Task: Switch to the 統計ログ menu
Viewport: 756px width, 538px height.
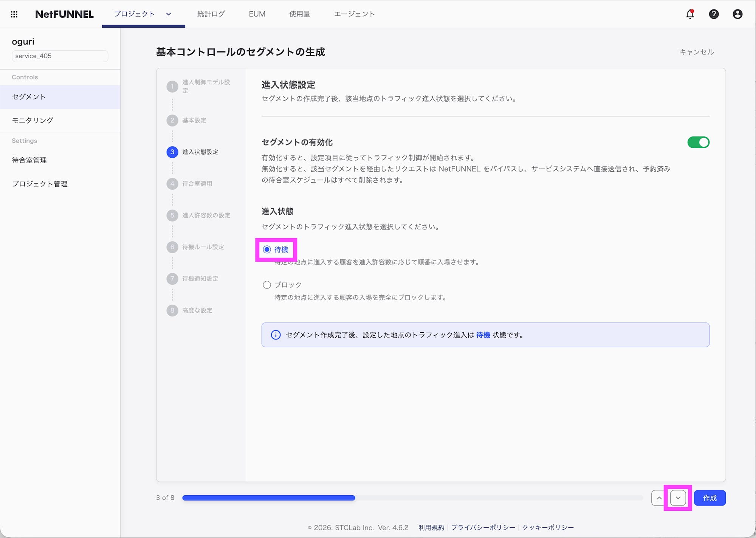Action: pos(211,14)
